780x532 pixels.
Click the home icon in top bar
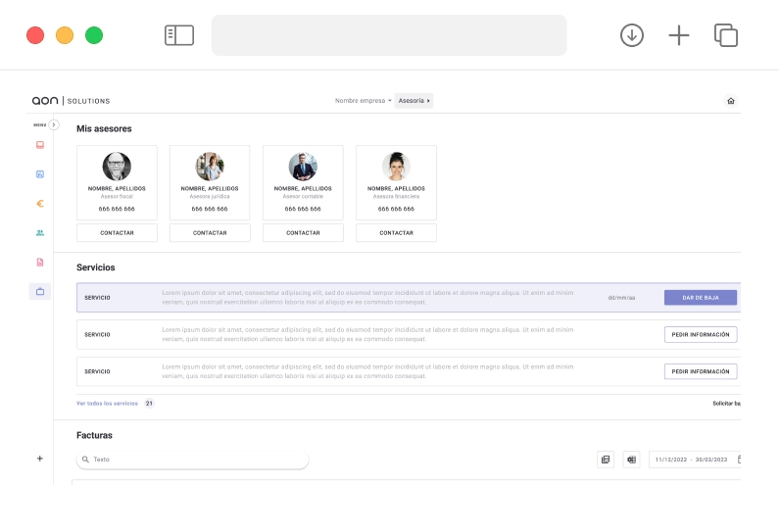pyautogui.click(x=730, y=101)
